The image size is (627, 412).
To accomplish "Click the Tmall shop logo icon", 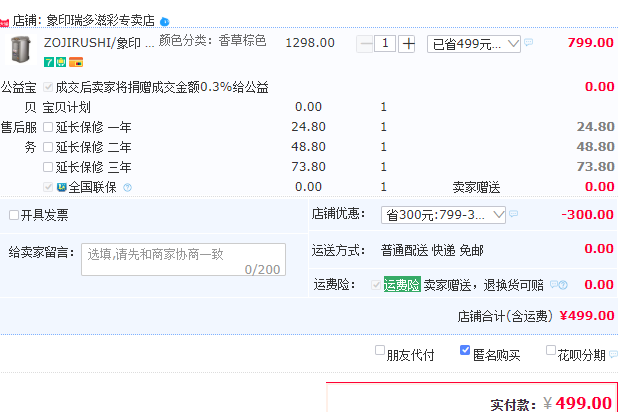I will coord(4,22).
